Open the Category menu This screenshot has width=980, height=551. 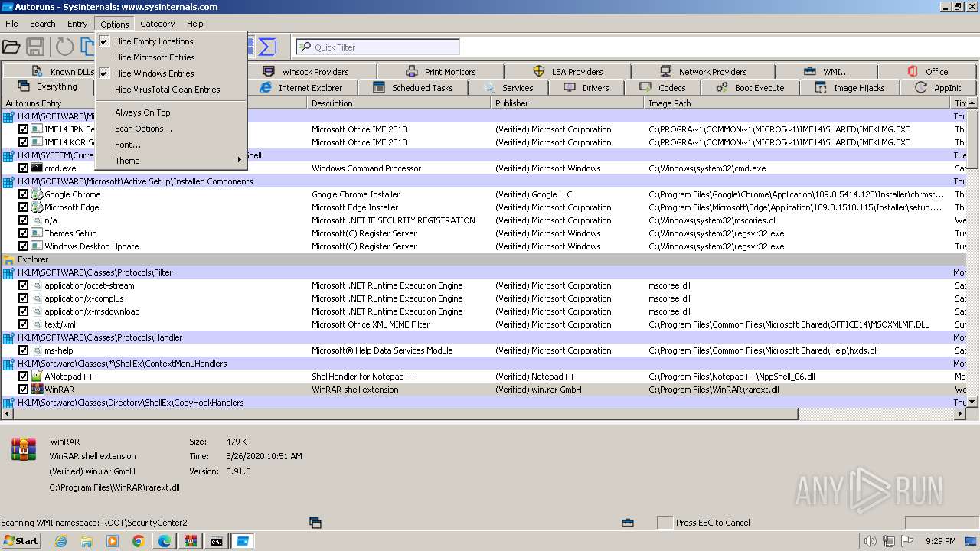pyautogui.click(x=157, y=24)
